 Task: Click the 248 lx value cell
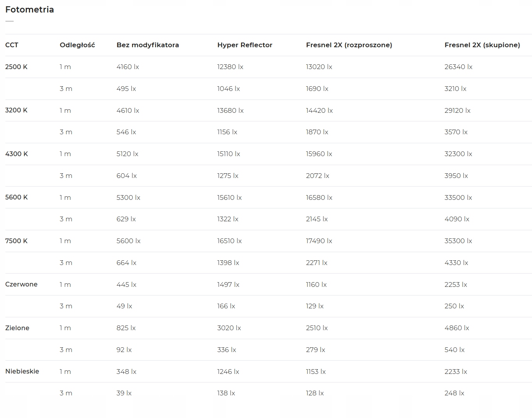point(454,393)
